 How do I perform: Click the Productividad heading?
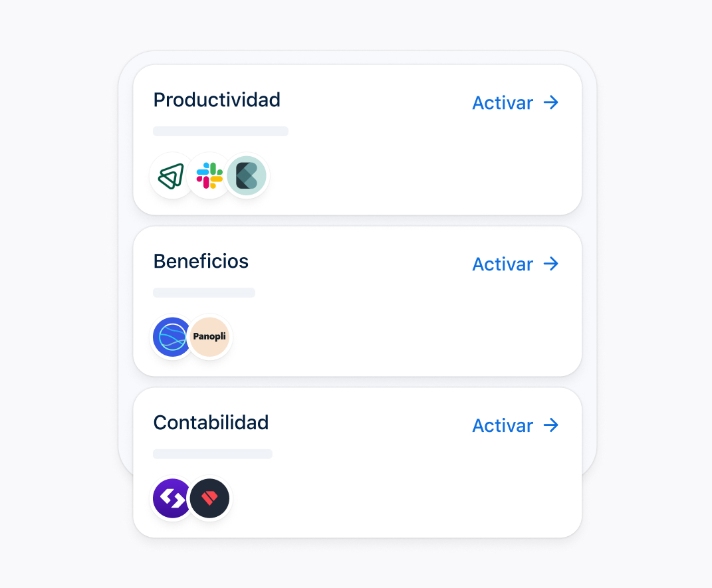pyautogui.click(x=217, y=100)
